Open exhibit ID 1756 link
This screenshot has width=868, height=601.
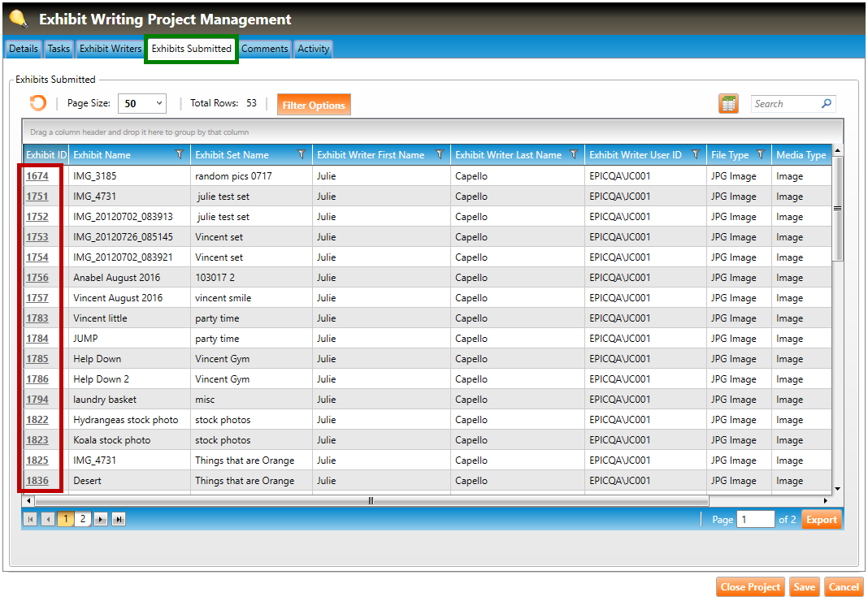(37, 278)
